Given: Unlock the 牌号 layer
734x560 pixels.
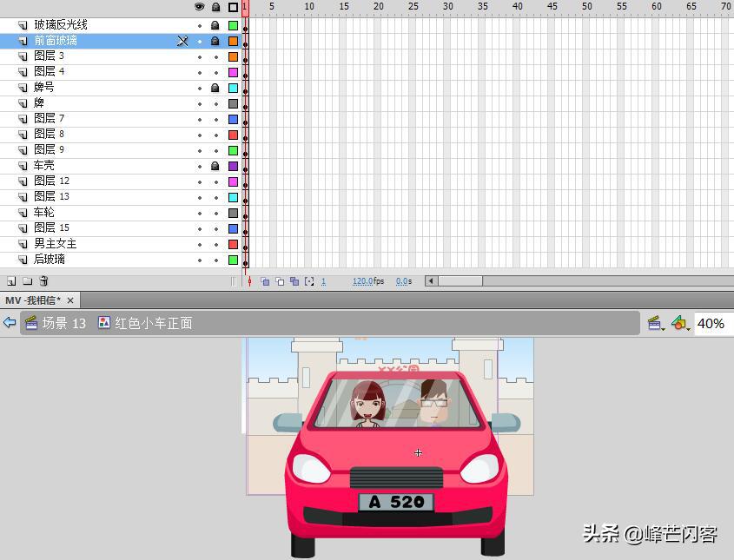Looking at the screenshot, I should coord(215,88).
